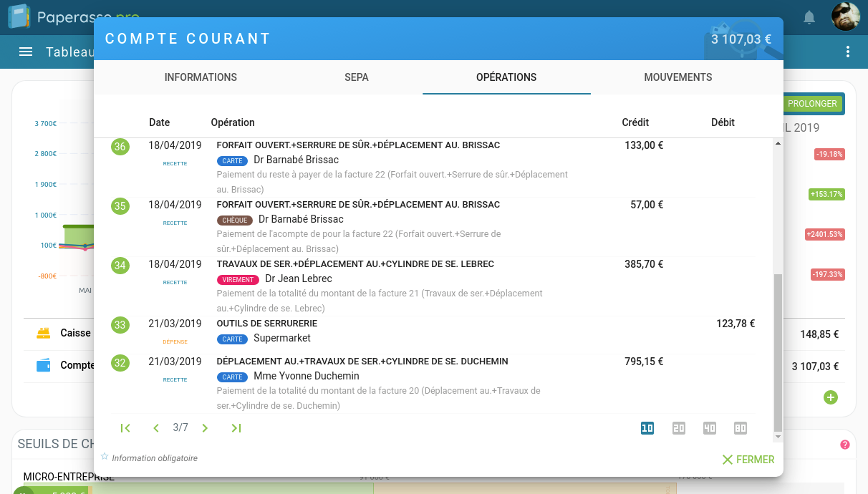Close the dialog with FERMER
This screenshot has height=494, width=868.
pyautogui.click(x=748, y=459)
